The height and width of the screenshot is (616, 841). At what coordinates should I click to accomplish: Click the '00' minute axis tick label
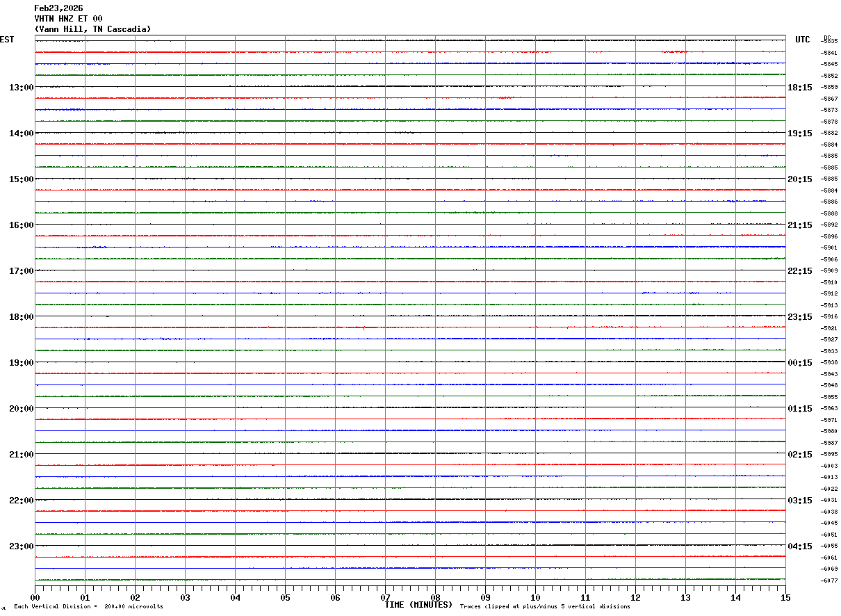(x=35, y=597)
